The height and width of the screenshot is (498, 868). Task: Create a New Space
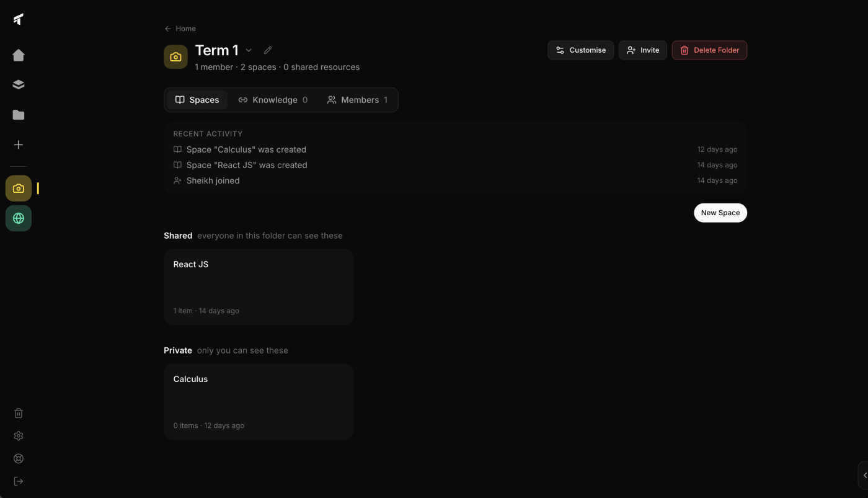[720, 213]
